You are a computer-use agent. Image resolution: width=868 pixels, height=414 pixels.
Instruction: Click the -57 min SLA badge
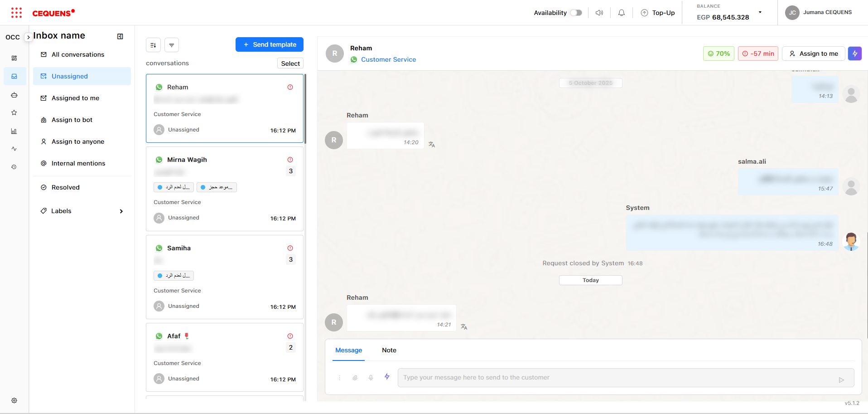pyautogui.click(x=758, y=54)
